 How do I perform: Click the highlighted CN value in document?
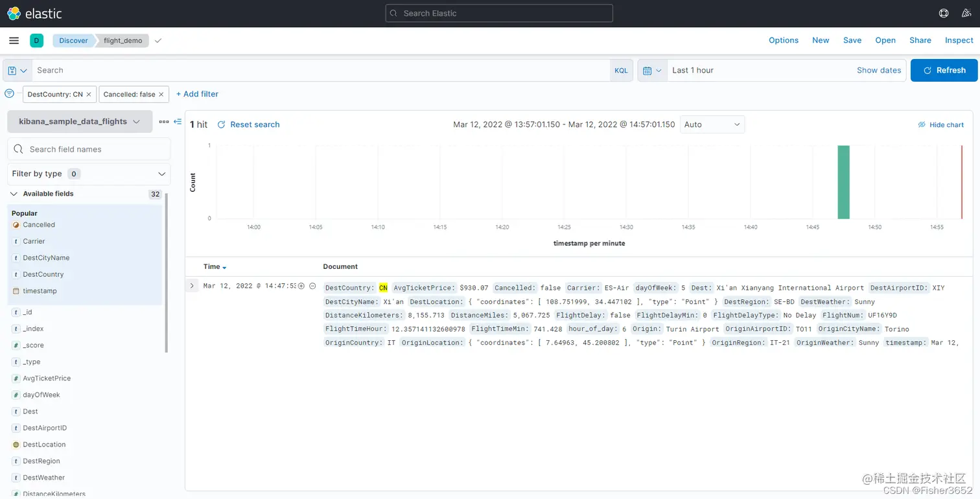tap(383, 288)
